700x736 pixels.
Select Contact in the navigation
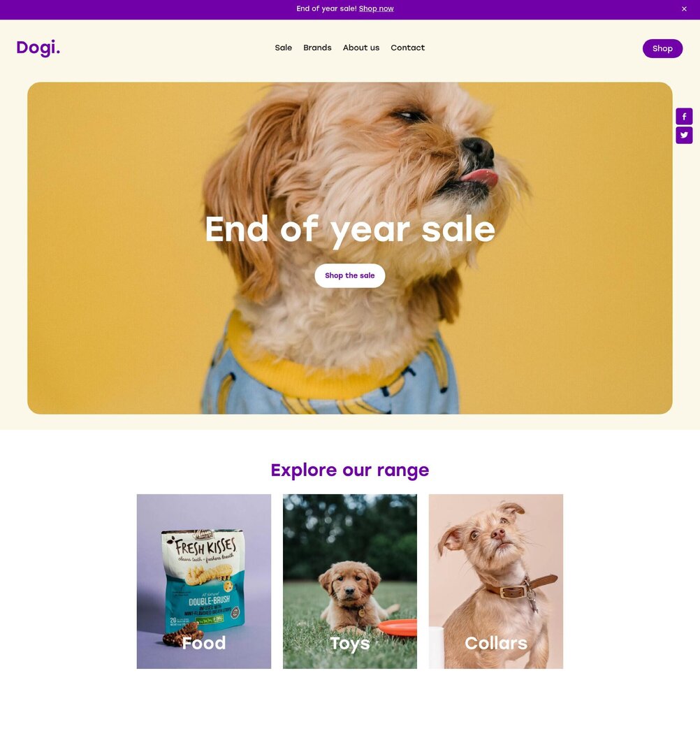(407, 48)
